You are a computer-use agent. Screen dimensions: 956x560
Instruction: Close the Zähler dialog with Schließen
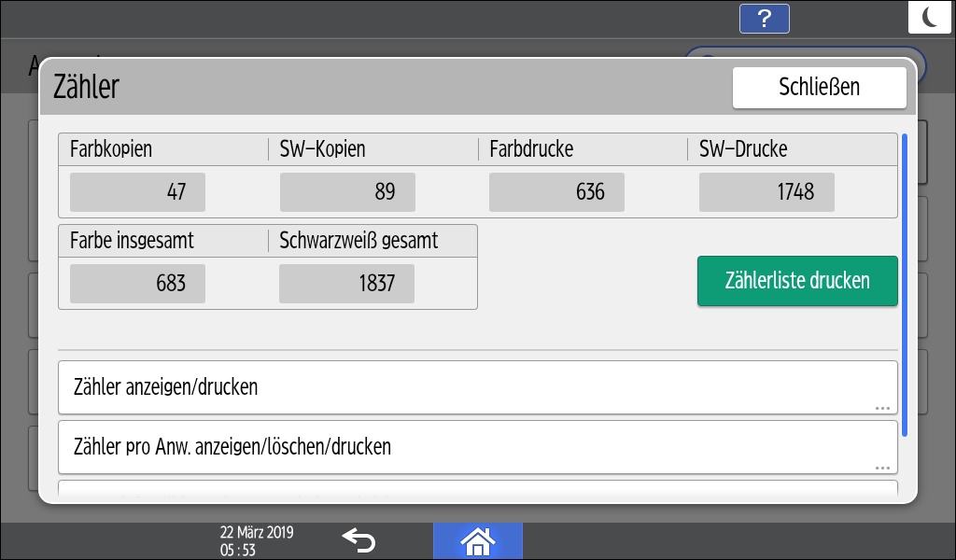819,87
